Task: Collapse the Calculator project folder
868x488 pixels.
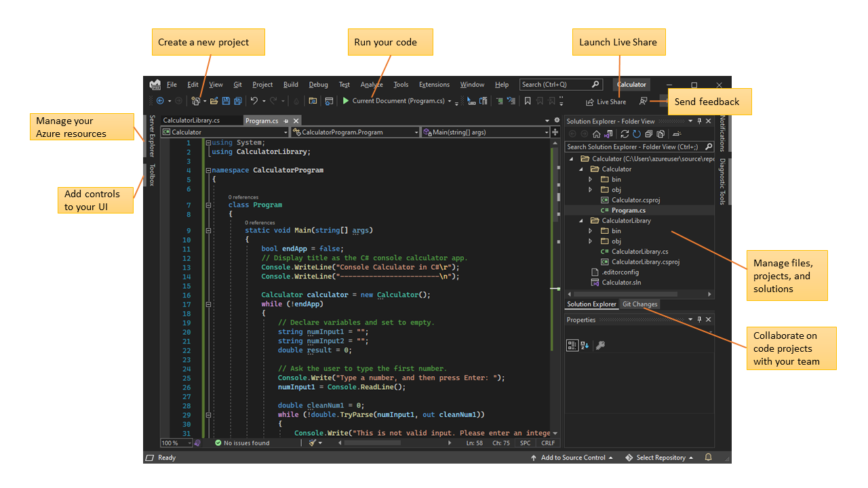Action: (x=581, y=169)
